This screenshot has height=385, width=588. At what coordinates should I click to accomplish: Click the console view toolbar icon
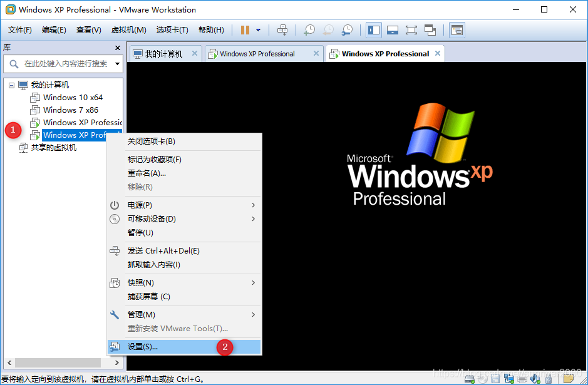tap(456, 30)
